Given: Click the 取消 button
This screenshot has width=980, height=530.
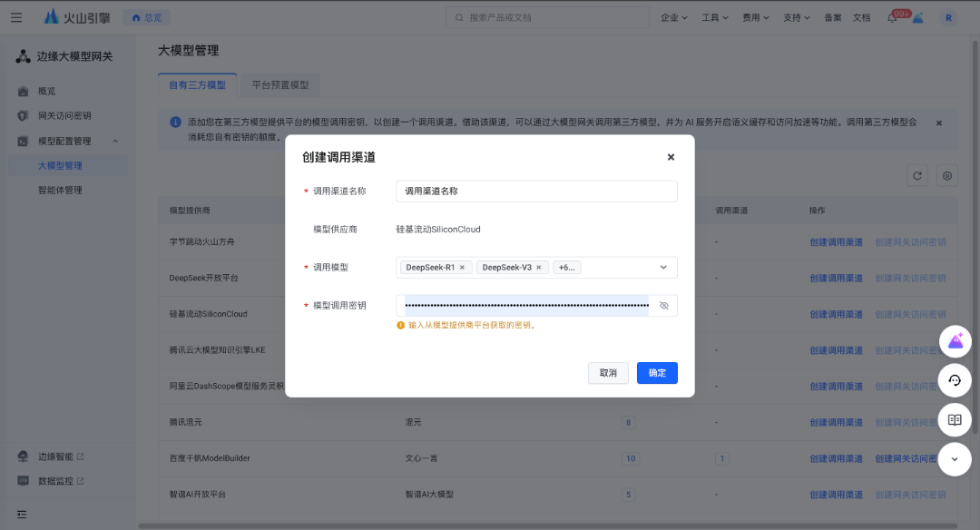Looking at the screenshot, I should pos(608,373).
